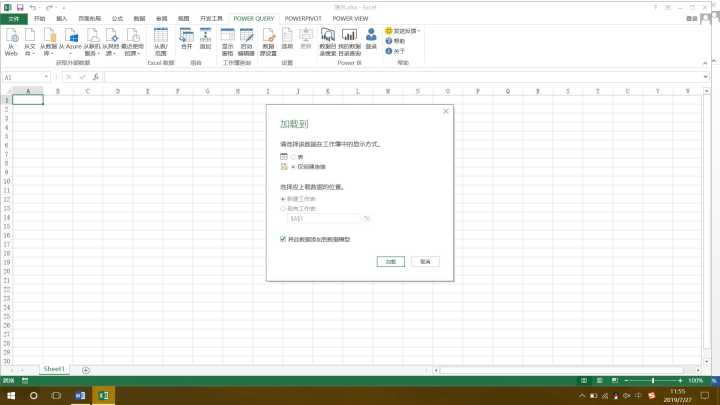
Task: Click the Append (追加) queries icon
Action: 206,40
